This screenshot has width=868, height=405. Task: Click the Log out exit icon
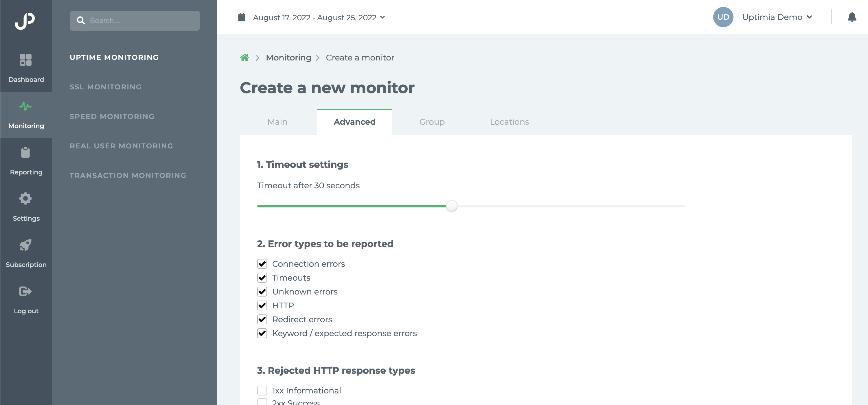point(26,291)
